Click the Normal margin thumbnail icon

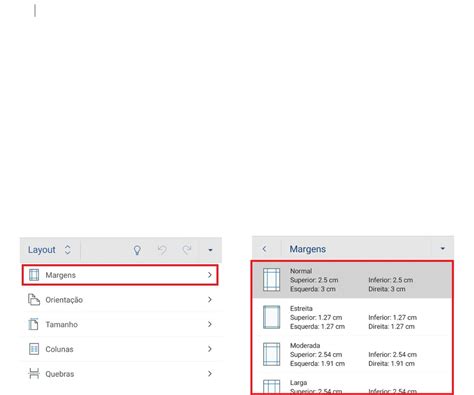pyautogui.click(x=272, y=280)
